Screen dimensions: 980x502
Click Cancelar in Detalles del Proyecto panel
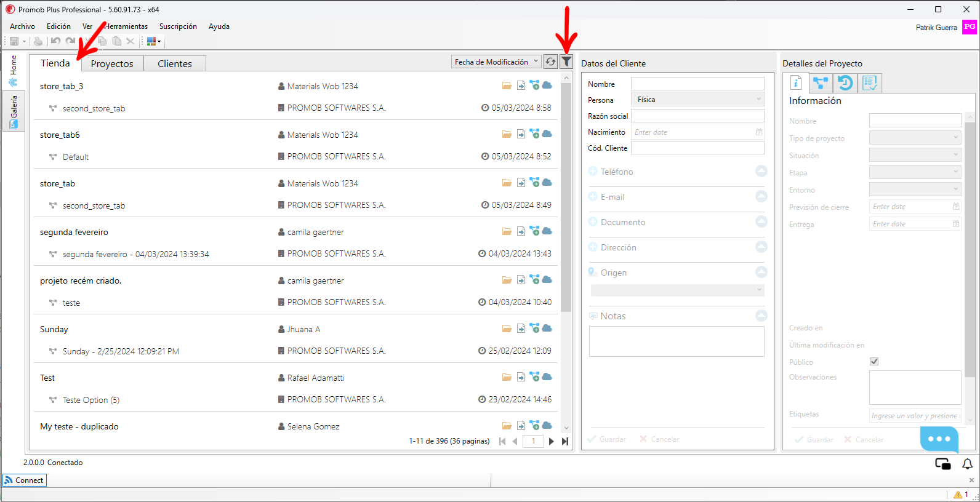[x=864, y=440]
